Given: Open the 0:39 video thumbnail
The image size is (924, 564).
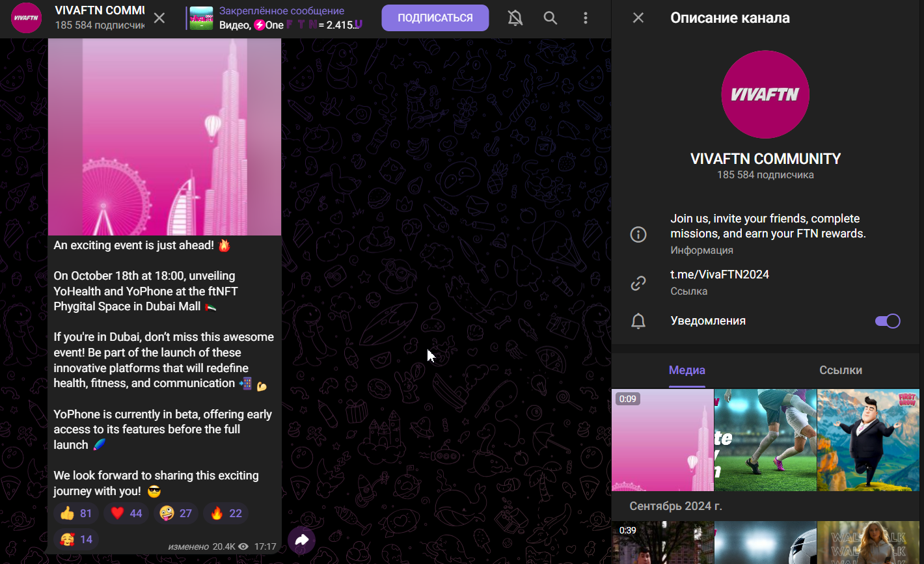Looking at the screenshot, I should pyautogui.click(x=662, y=543).
